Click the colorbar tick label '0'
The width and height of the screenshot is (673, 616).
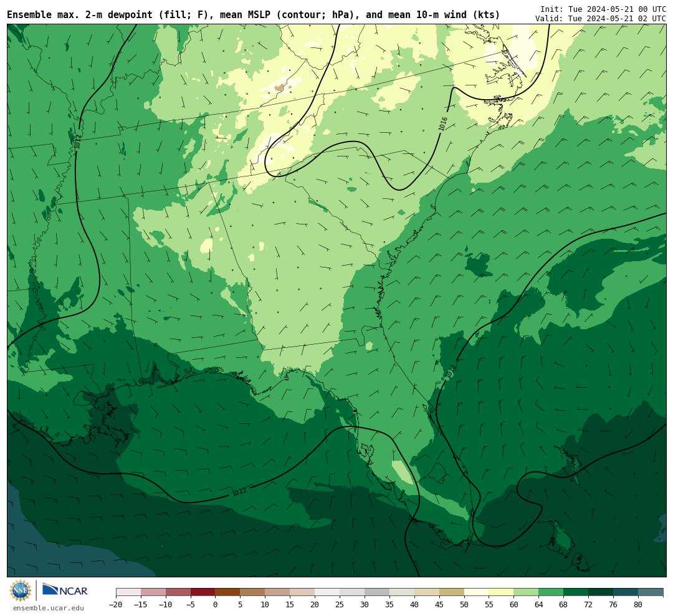tap(216, 605)
